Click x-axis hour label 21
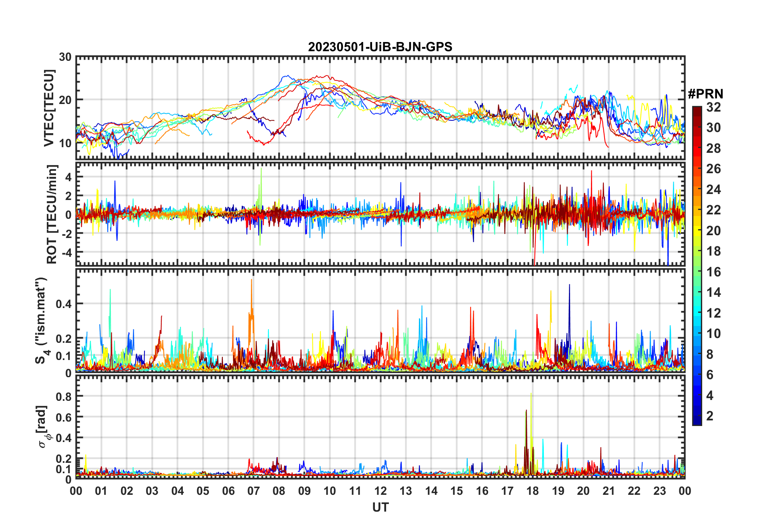This screenshot has height=532, width=761. coord(609,491)
